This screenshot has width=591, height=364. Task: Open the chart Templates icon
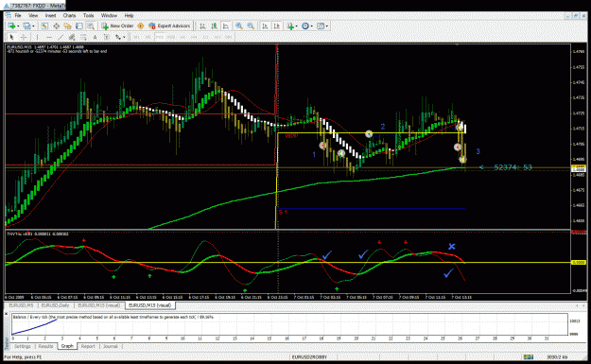pos(321,26)
